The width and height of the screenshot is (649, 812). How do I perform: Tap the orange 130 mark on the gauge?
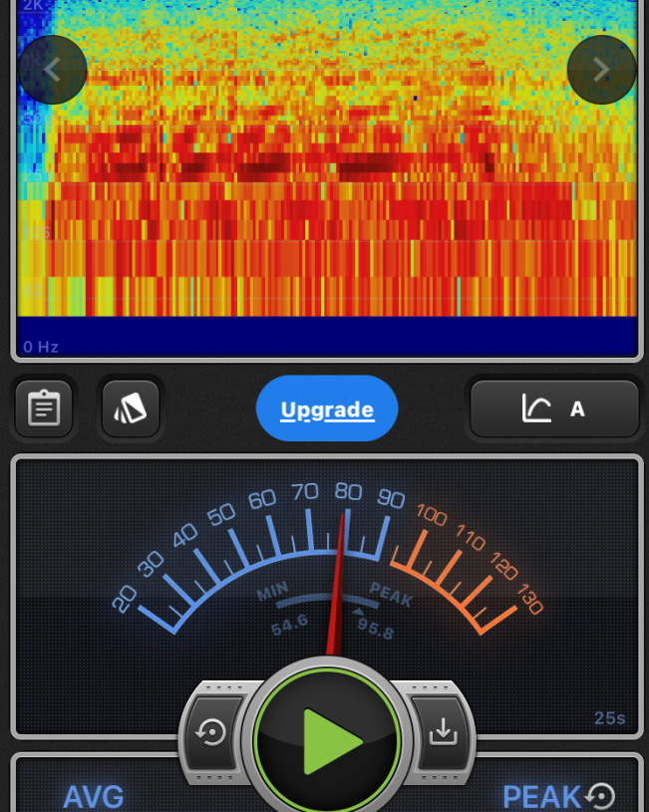coord(529,603)
